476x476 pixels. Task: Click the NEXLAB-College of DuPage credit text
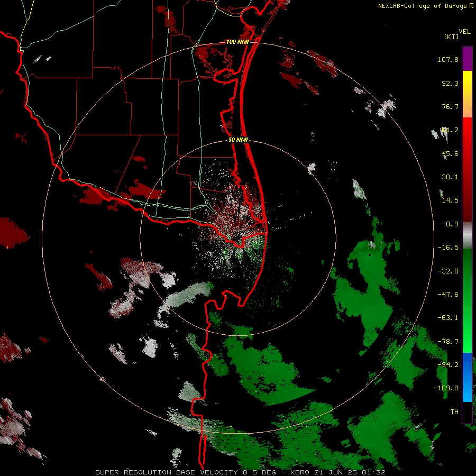(422, 6)
